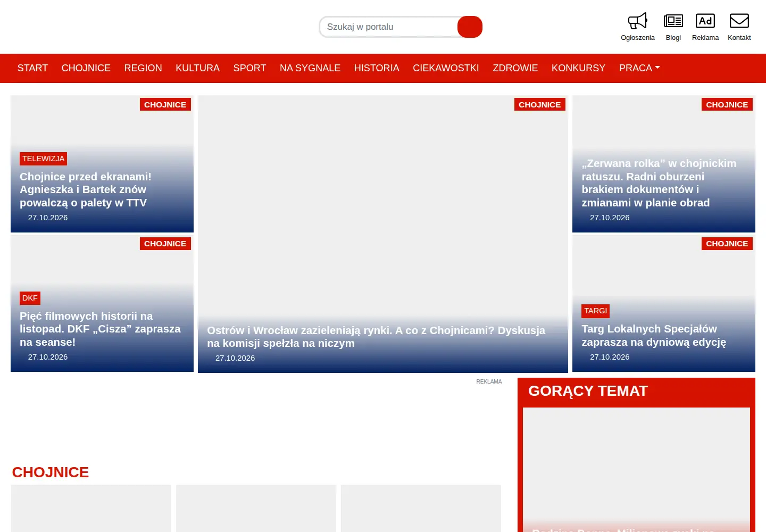The image size is (766, 532).
Task: Click the TARGI tag label
Action: (x=595, y=311)
